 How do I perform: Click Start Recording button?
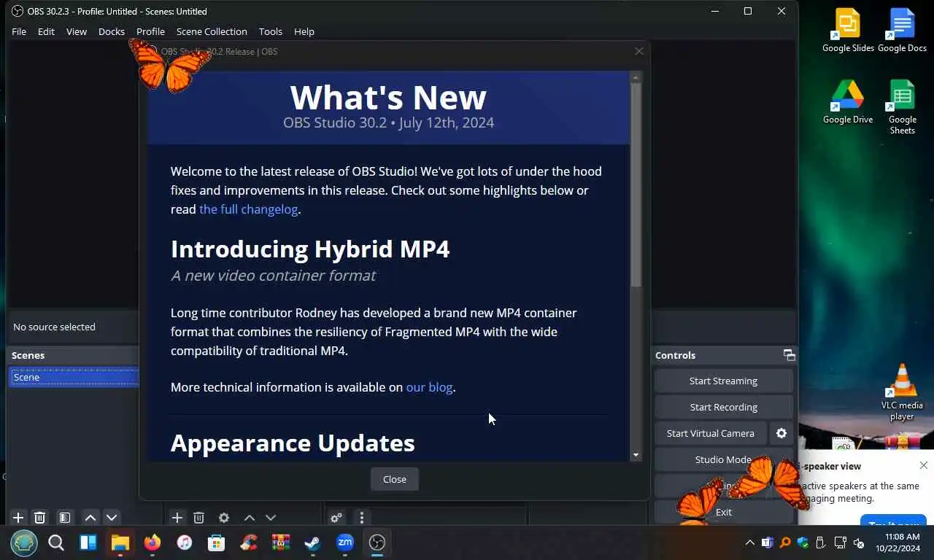[x=723, y=407]
